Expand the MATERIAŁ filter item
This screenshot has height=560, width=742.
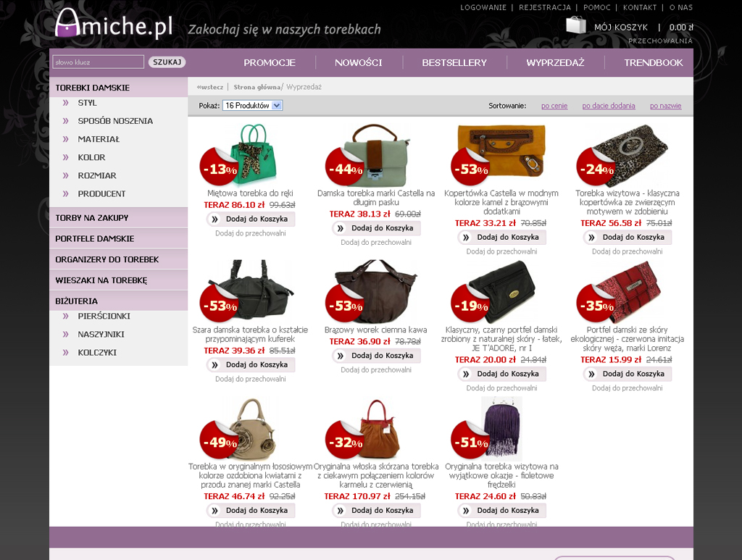coord(99,139)
